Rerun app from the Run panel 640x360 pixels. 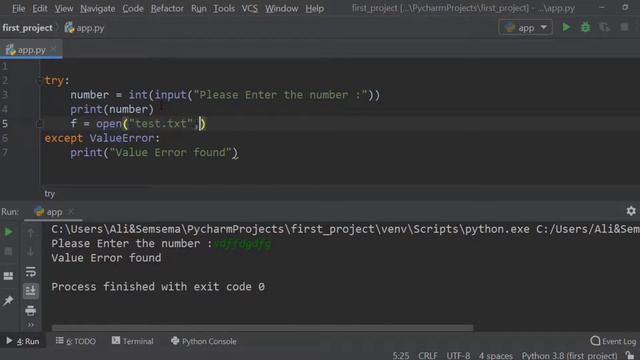click(8, 232)
